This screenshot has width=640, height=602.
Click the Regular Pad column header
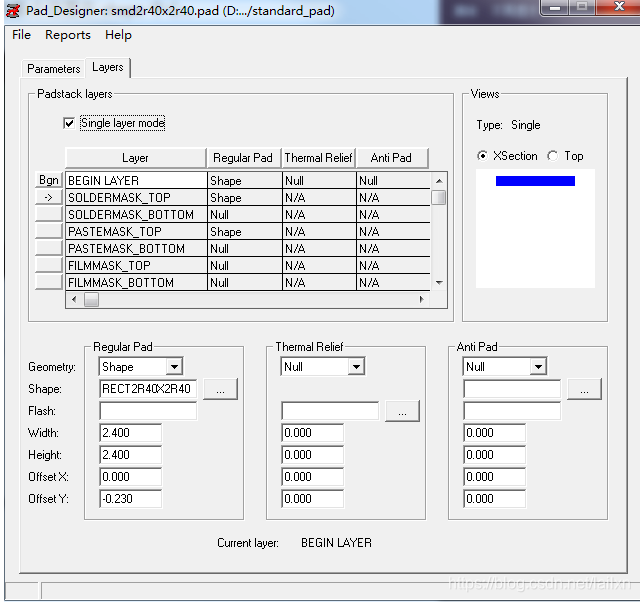[x=243, y=158]
